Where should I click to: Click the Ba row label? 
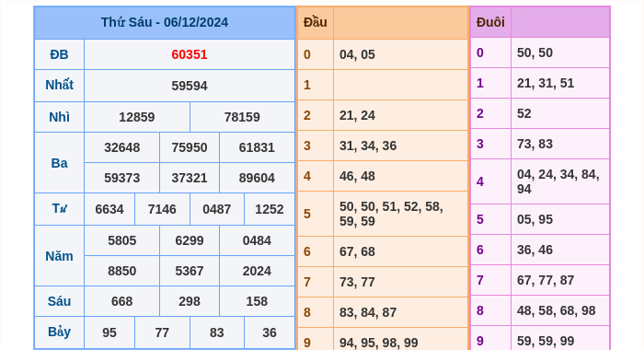tap(59, 163)
